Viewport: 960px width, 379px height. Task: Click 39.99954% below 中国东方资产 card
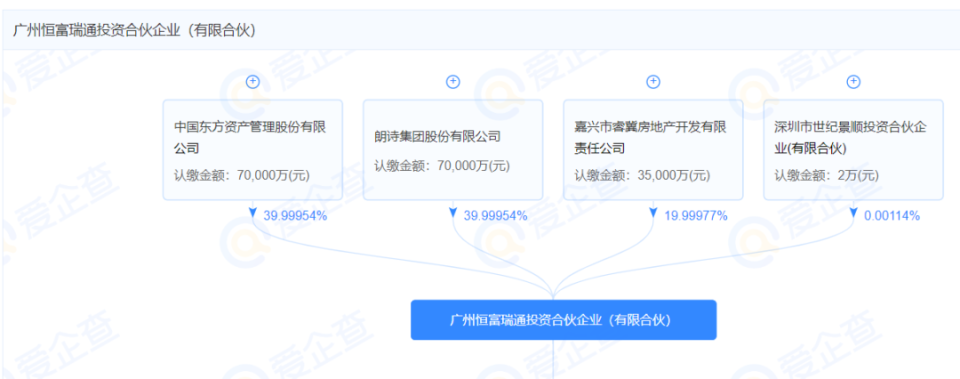point(295,216)
